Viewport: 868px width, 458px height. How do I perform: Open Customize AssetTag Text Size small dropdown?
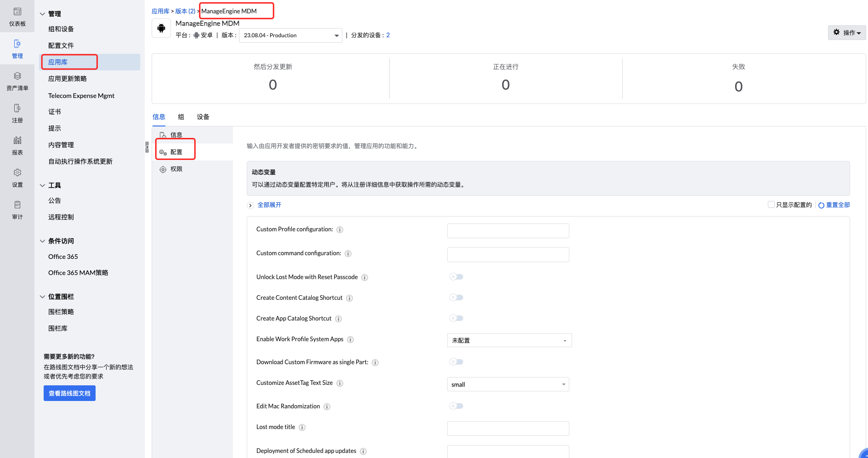508,384
